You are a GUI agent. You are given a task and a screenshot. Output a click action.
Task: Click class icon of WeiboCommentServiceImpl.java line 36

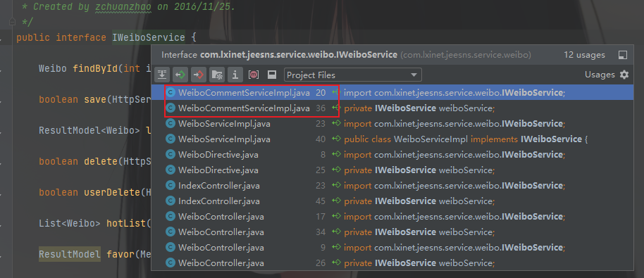tap(170, 108)
